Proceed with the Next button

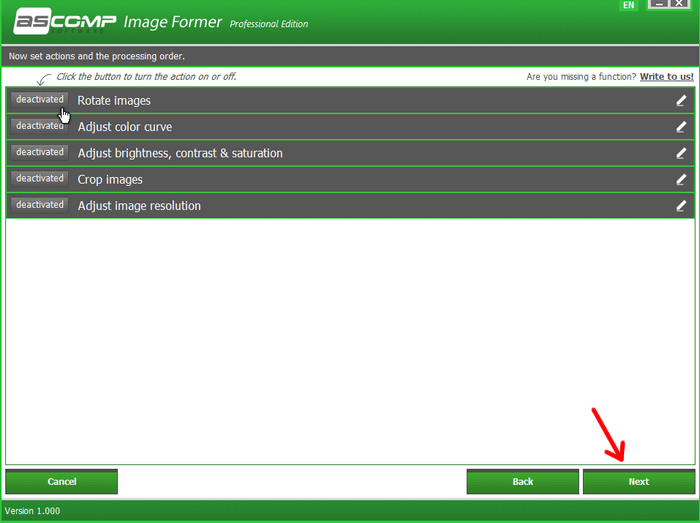639,481
